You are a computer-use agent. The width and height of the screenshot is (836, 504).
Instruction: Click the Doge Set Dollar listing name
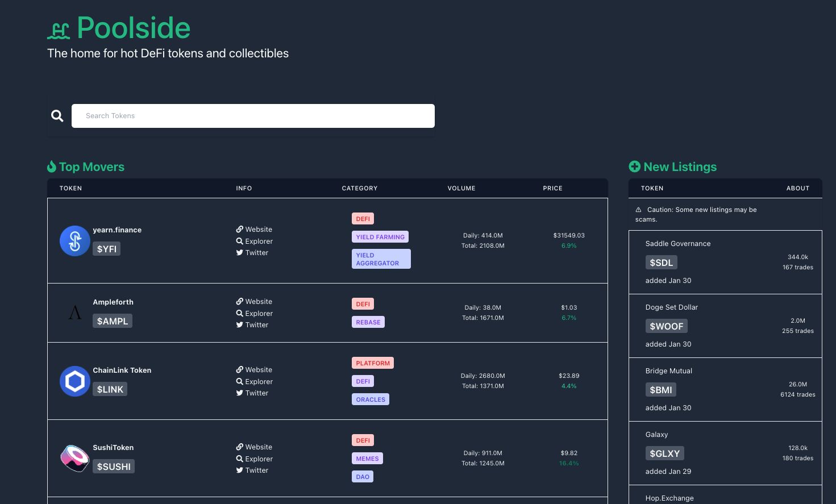pos(672,307)
